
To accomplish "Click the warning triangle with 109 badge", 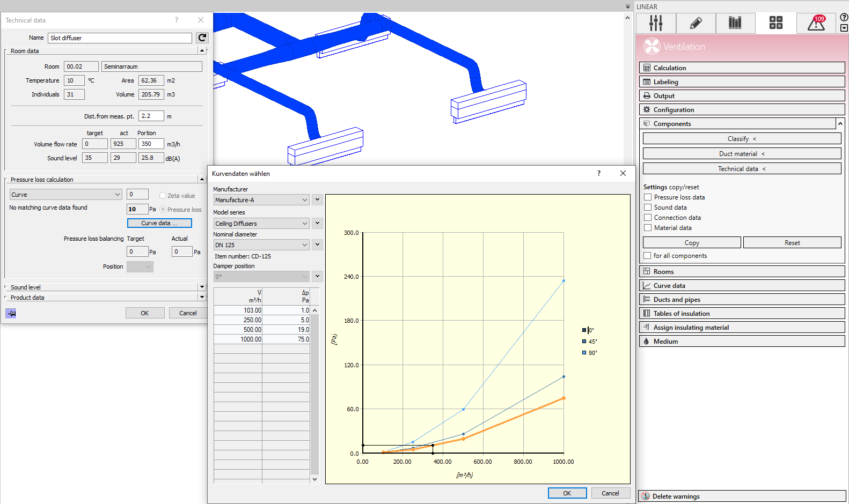I will click(x=816, y=23).
